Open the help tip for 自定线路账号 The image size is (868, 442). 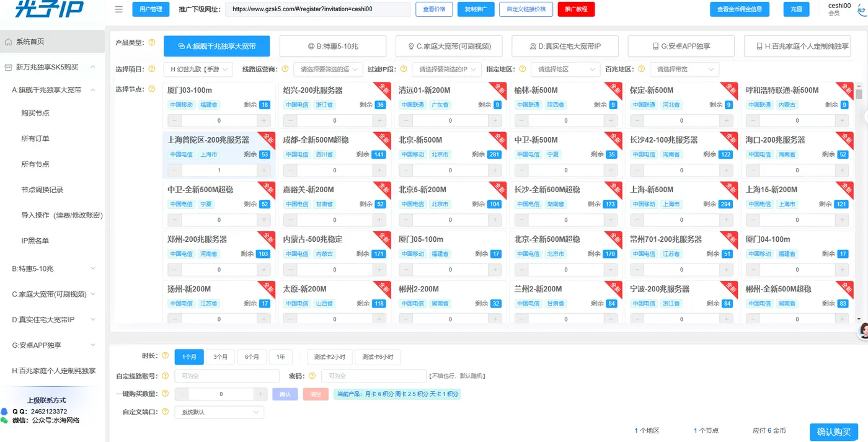(x=166, y=376)
